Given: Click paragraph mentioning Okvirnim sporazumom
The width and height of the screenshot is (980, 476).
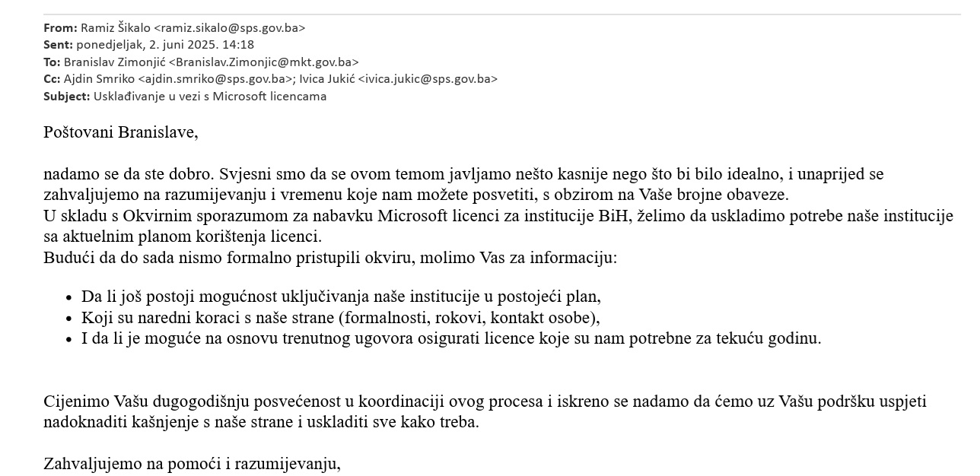Looking at the screenshot, I should pos(498,226).
